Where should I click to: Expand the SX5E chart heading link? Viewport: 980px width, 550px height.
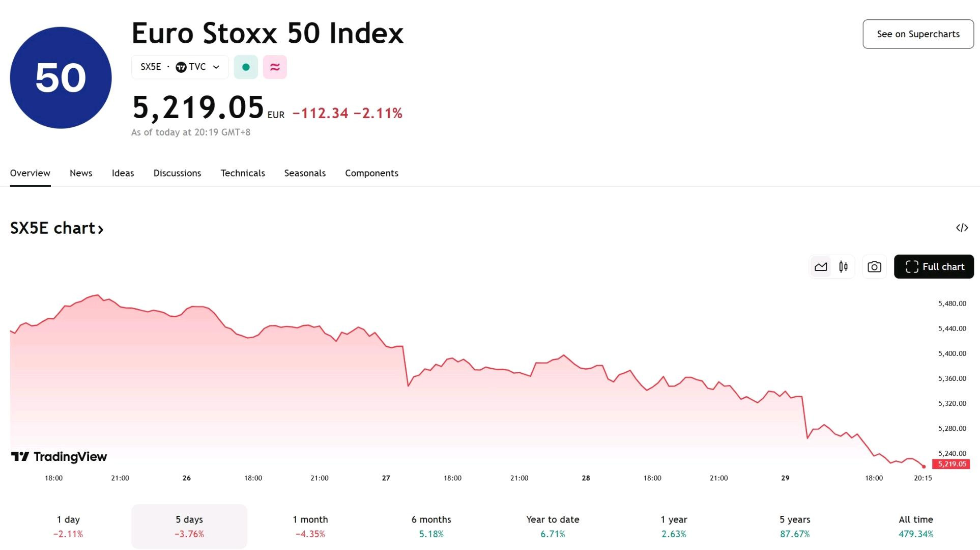[x=57, y=228]
